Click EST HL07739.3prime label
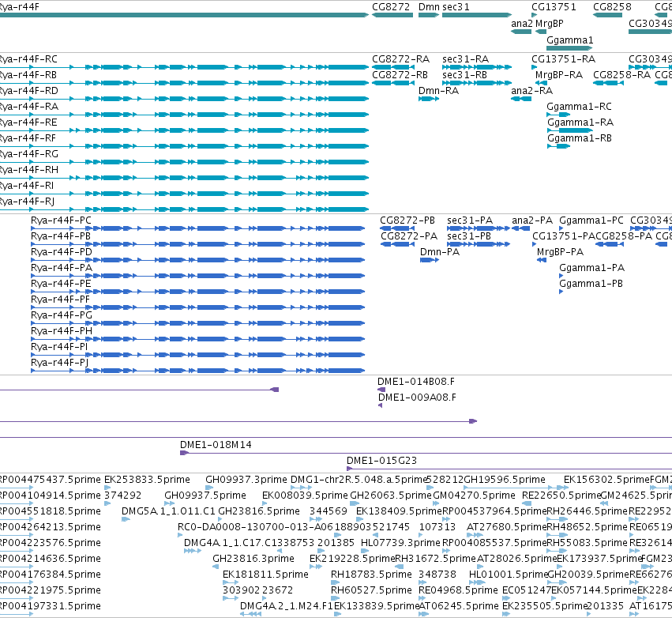The image size is (672, 618). pos(400,543)
